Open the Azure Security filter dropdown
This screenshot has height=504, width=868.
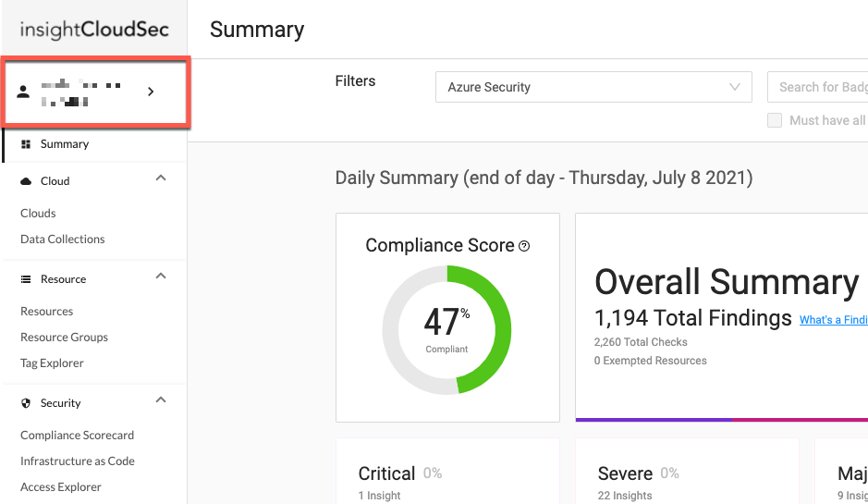pyautogui.click(x=593, y=87)
